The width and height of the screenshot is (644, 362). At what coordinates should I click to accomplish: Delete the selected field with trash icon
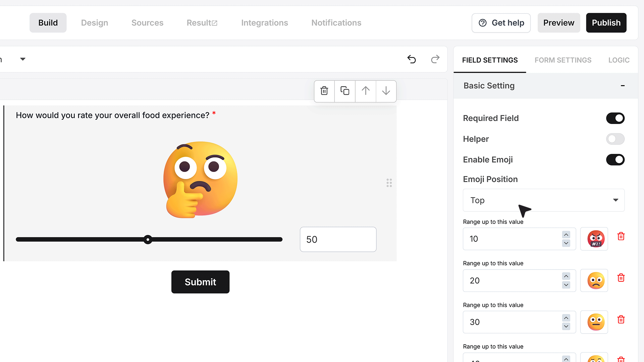point(324,91)
